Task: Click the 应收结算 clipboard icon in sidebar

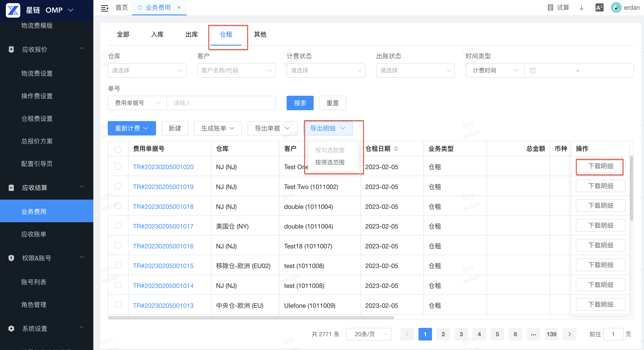Action: (11, 187)
